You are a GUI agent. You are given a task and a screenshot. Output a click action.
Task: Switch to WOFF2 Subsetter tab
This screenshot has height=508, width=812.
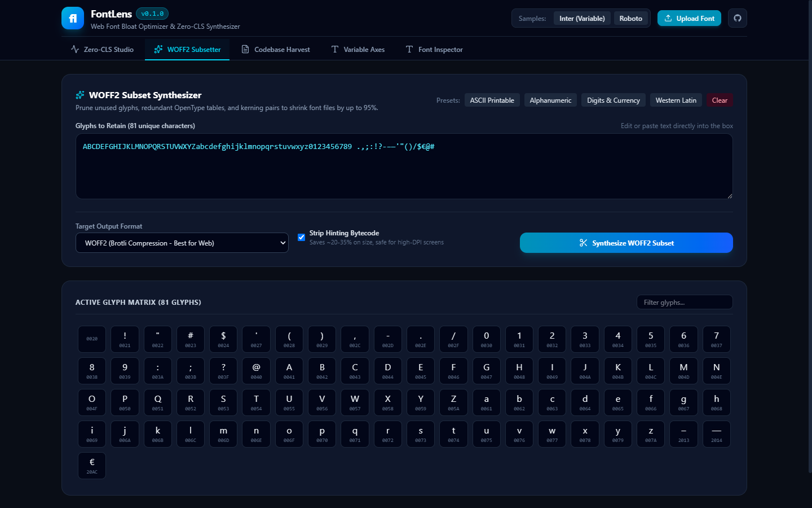point(187,50)
